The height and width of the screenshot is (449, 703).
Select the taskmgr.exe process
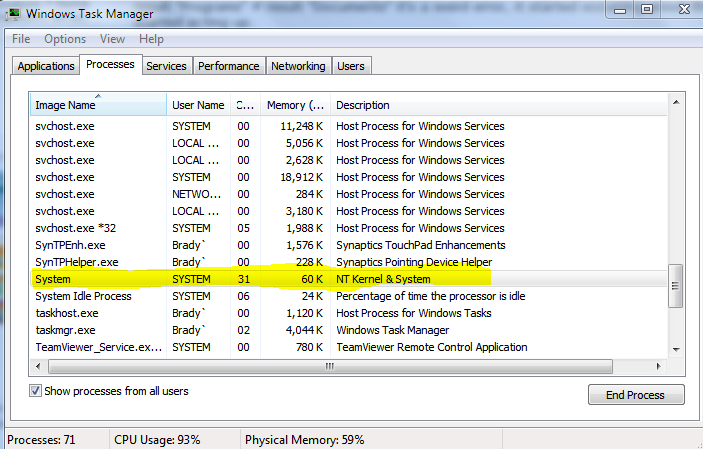pos(349,330)
